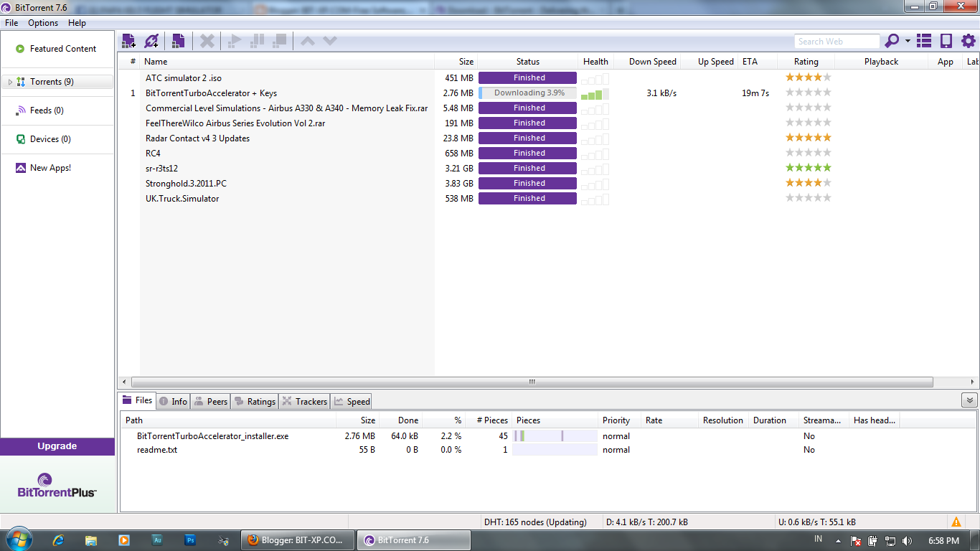Click the Remote device toolbar icon
This screenshot has width=980, height=551.
(946, 41)
